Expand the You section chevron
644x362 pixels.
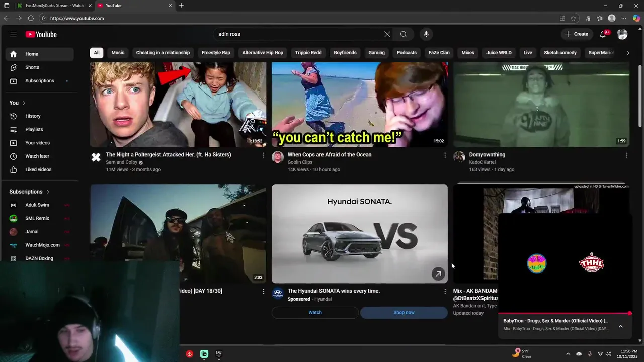point(24,103)
